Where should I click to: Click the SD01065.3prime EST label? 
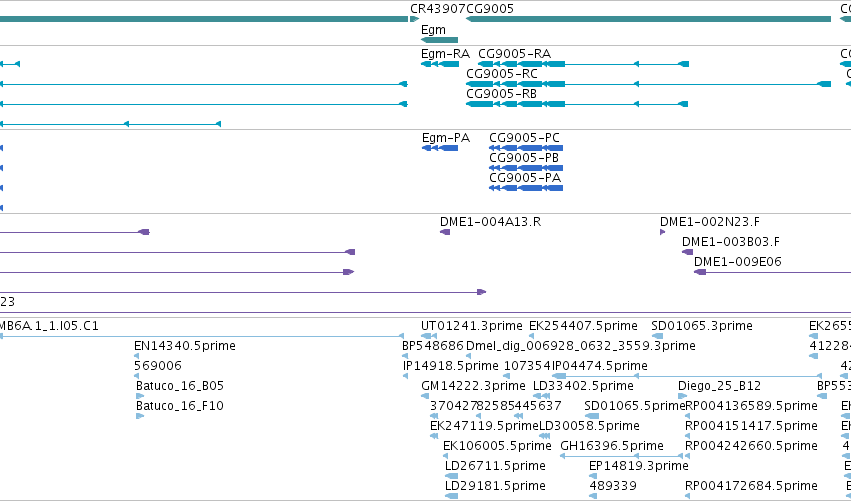coord(702,326)
